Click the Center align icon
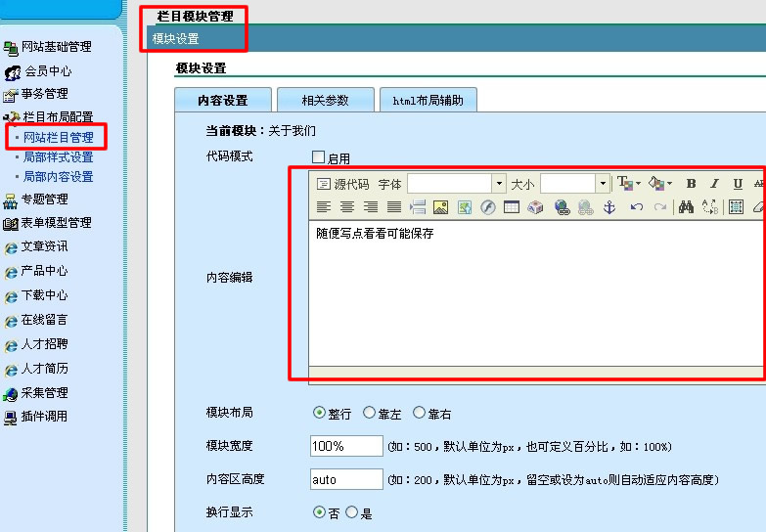This screenshot has height=532, width=766. 346,207
